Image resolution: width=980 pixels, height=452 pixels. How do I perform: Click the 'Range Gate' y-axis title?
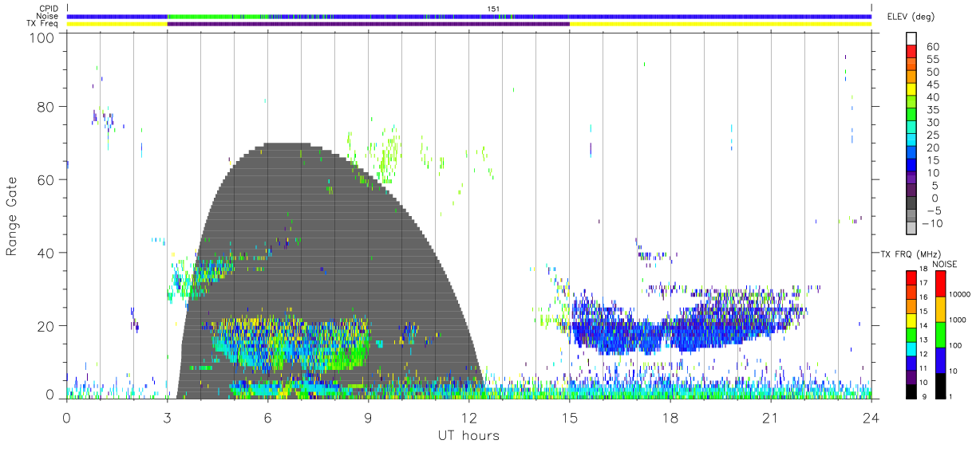[13, 216]
